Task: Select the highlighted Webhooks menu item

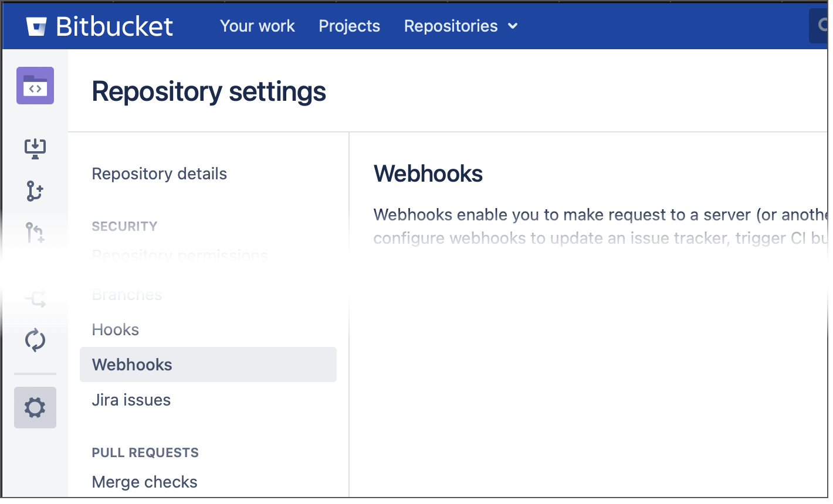Action: 131,364
